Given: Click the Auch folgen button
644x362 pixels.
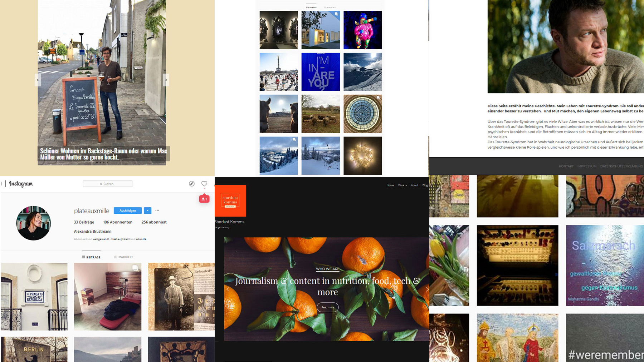Looking at the screenshot, I should pos(128,210).
